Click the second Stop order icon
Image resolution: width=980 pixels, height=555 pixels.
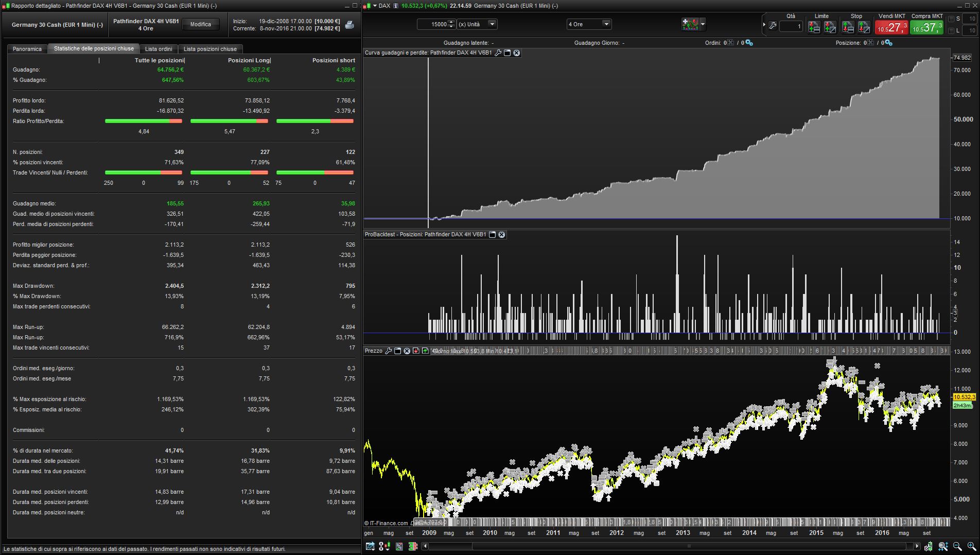864,27
